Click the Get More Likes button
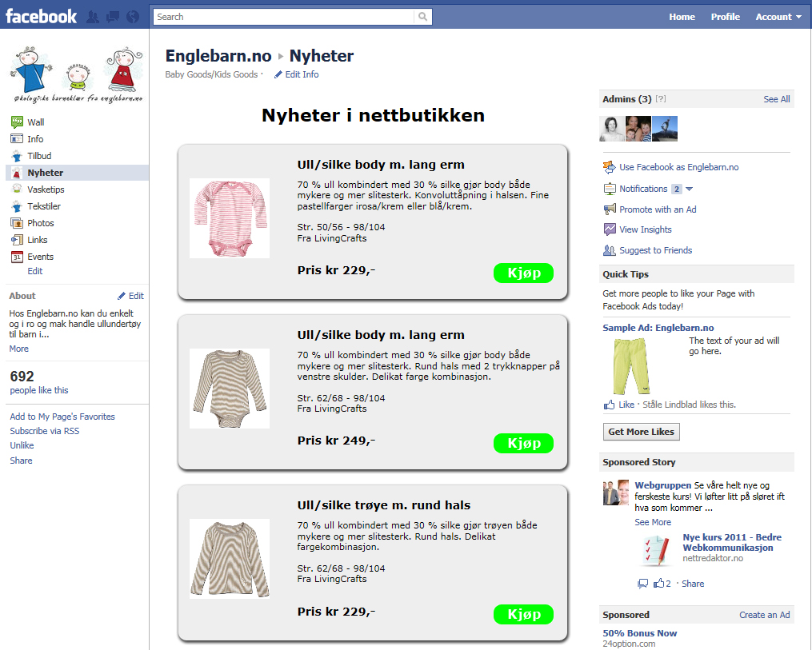812x650 pixels. pyautogui.click(x=641, y=432)
